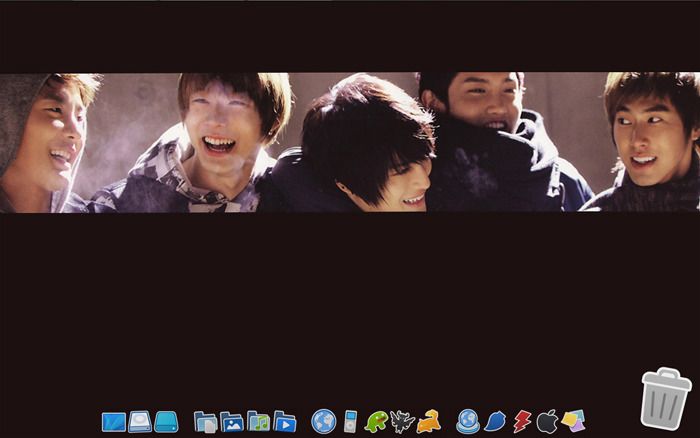Open the yellow sticky notes icon
The width and height of the screenshot is (700, 438).
pyautogui.click(x=573, y=421)
